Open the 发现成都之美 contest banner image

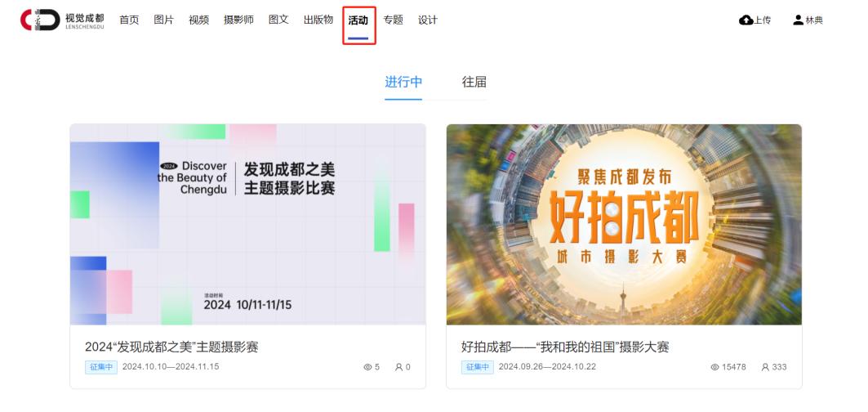pos(248,225)
